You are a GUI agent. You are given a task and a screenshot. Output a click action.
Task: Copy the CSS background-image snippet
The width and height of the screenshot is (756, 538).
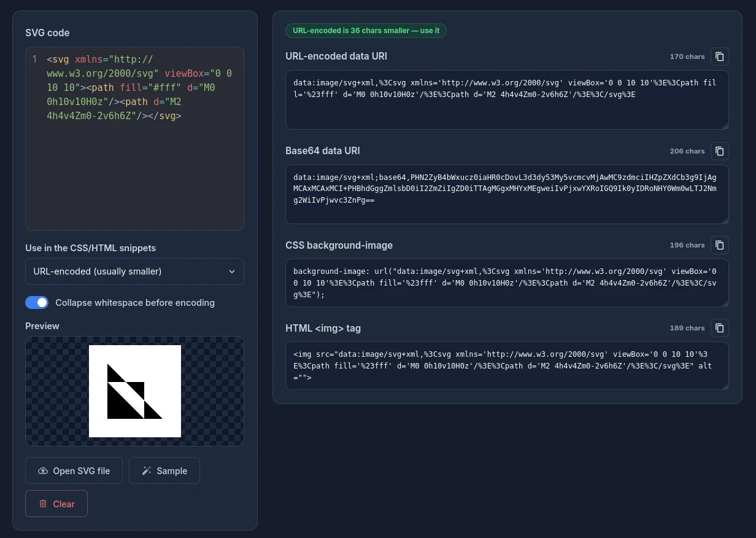click(720, 245)
